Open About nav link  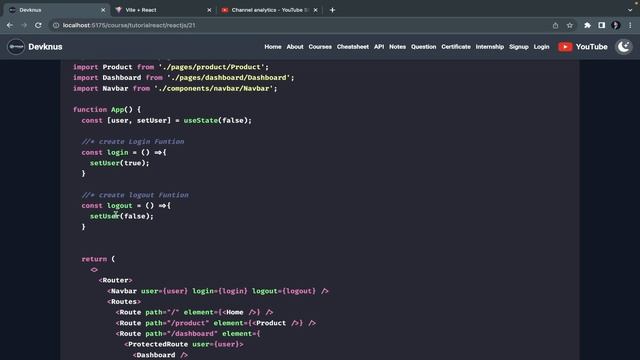tap(295, 47)
